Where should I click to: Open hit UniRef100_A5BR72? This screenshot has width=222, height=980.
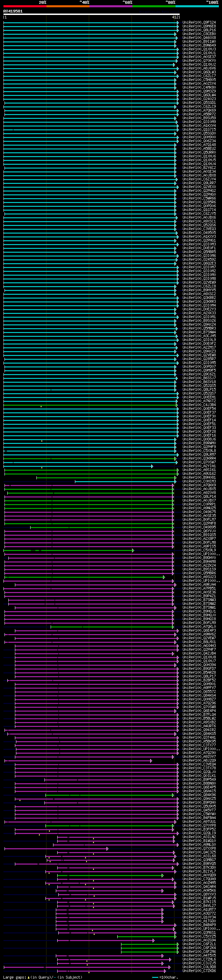click(x=199, y=114)
